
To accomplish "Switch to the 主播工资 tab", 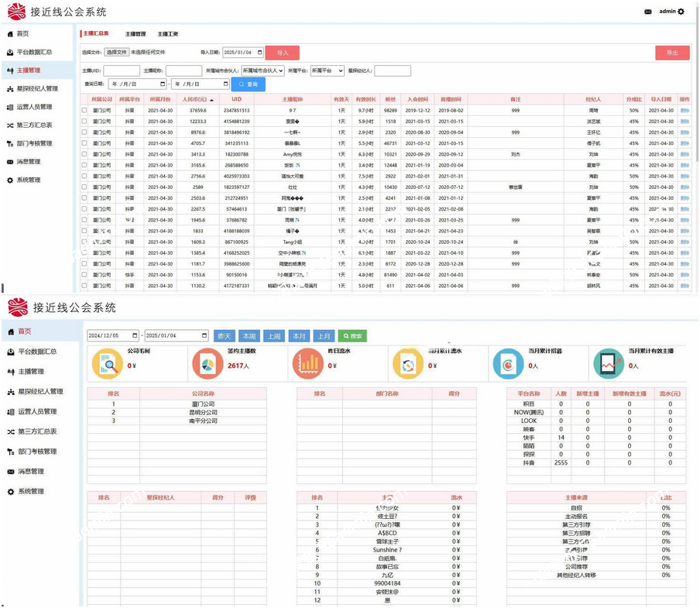I will 168,34.
